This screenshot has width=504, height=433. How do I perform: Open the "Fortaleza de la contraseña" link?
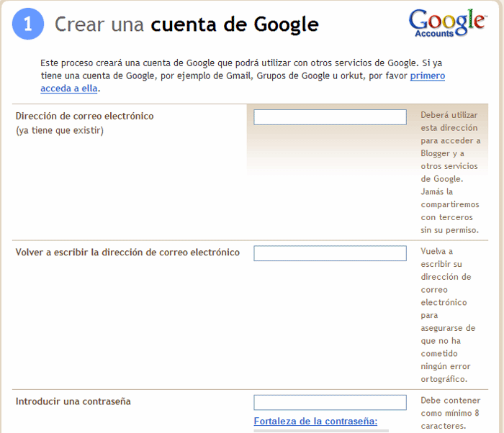[x=315, y=421]
